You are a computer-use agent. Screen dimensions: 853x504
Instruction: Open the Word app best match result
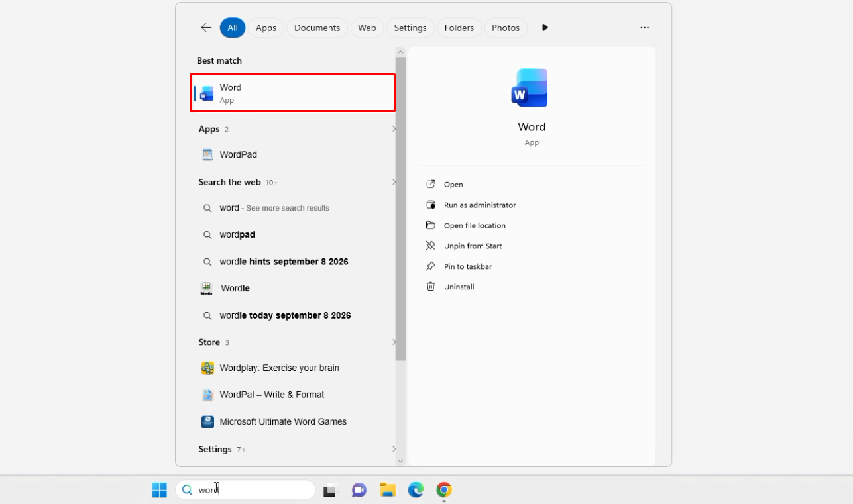pyautogui.click(x=292, y=93)
